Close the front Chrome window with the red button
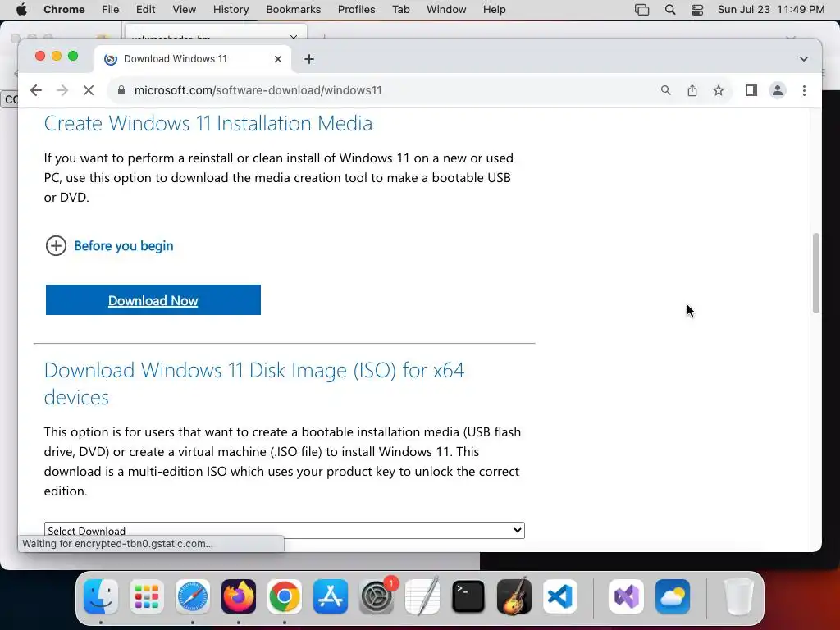 pos(40,56)
